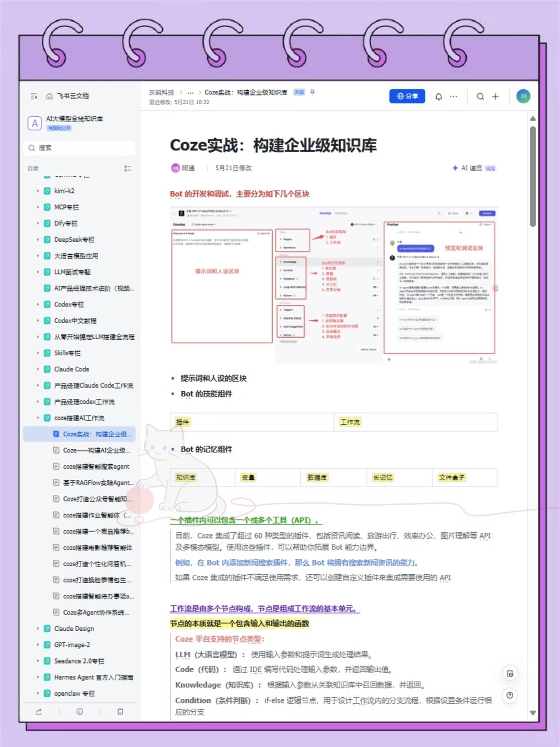Click the 工作流 table cell

coord(416,422)
